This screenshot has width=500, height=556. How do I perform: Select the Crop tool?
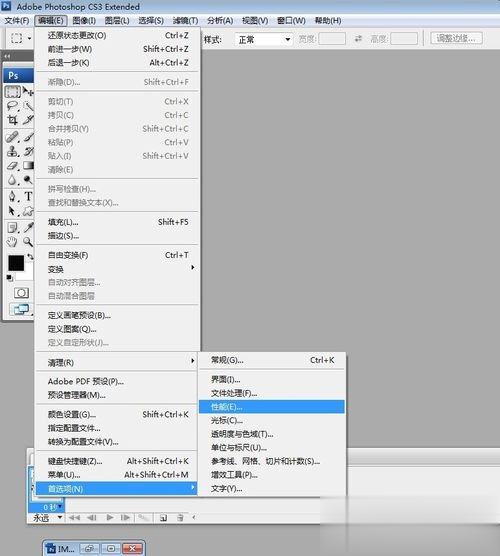tap(12, 120)
